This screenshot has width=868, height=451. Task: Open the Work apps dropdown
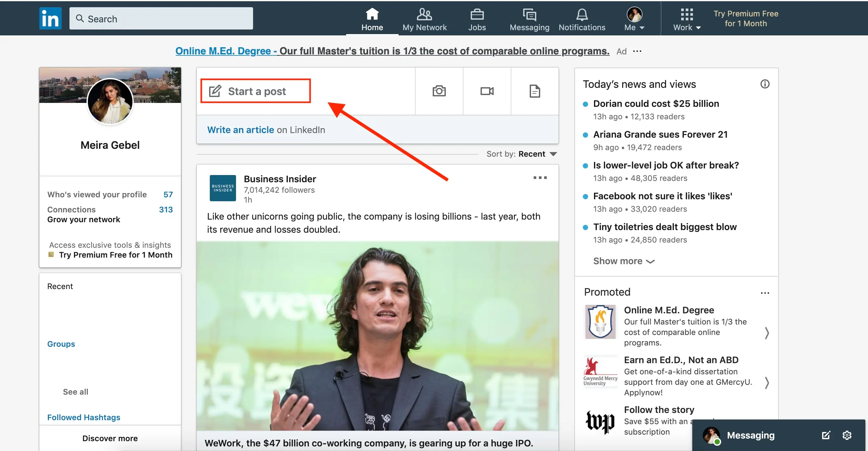pos(687,20)
